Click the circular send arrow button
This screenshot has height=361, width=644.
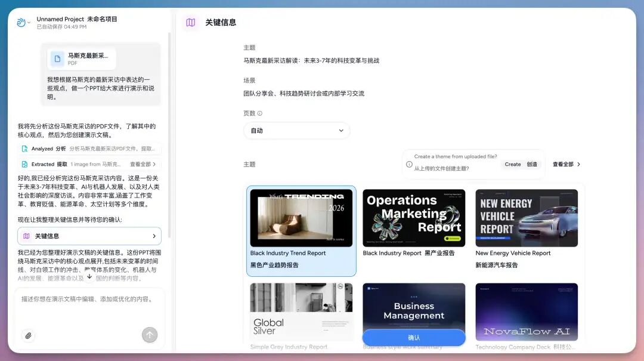tap(150, 335)
